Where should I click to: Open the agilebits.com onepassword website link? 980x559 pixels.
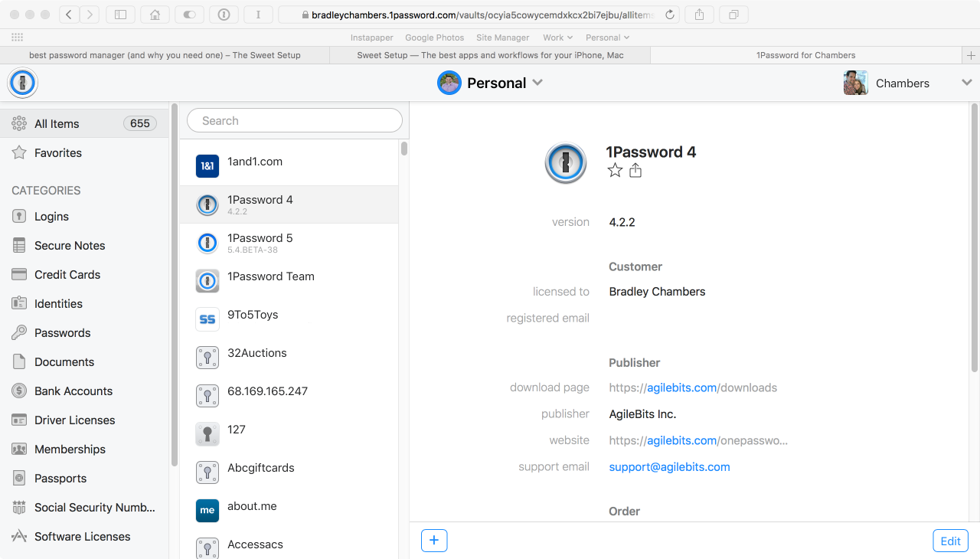tap(698, 440)
